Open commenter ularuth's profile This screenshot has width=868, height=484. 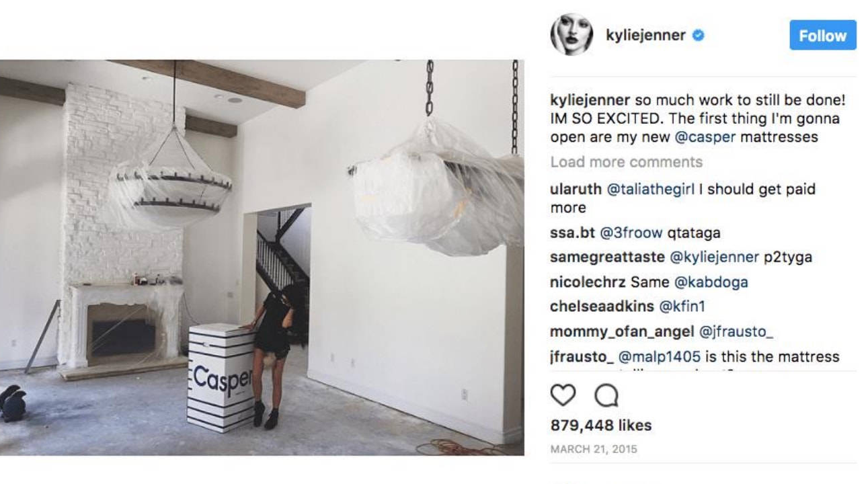pyautogui.click(x=576, y=190)
